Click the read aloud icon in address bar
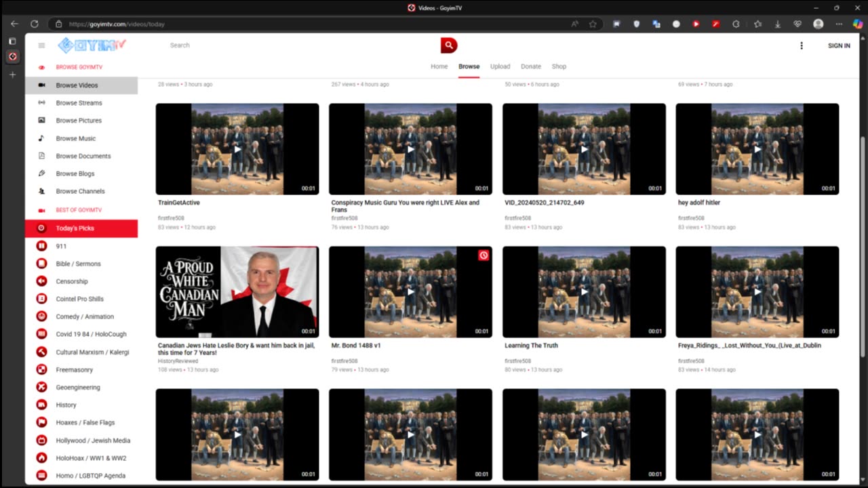The height and width of the screenshot is (488, 868). click(x=575, y=24)
